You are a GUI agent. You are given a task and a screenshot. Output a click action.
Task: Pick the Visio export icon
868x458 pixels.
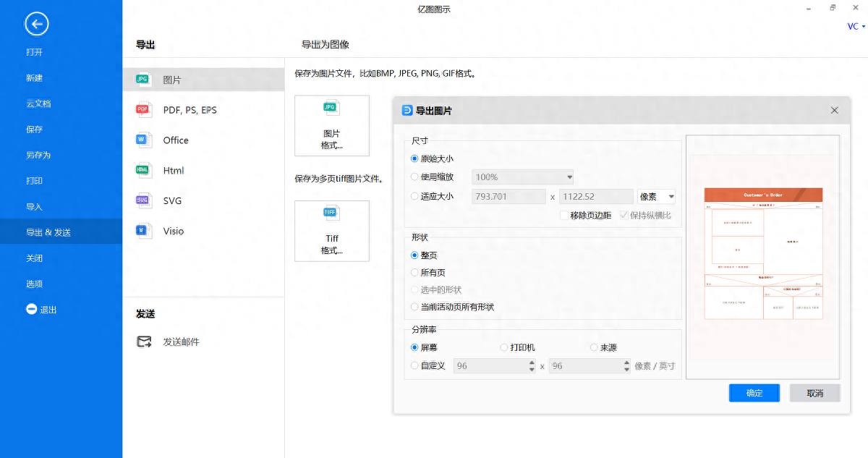click(x=143, y=231)
